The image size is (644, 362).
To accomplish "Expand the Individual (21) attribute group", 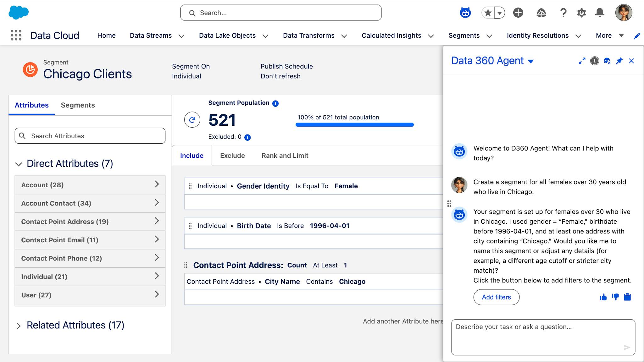I will tap(90, 277).
